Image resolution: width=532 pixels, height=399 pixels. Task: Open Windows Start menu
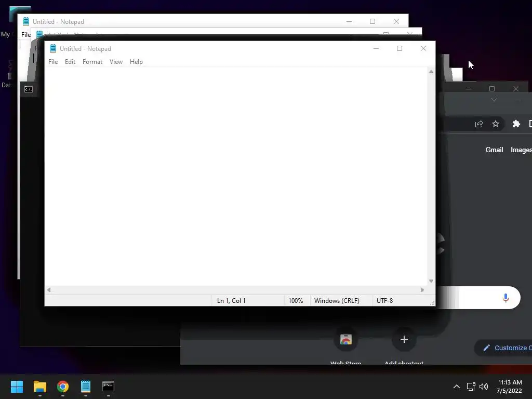coord(17,387)
